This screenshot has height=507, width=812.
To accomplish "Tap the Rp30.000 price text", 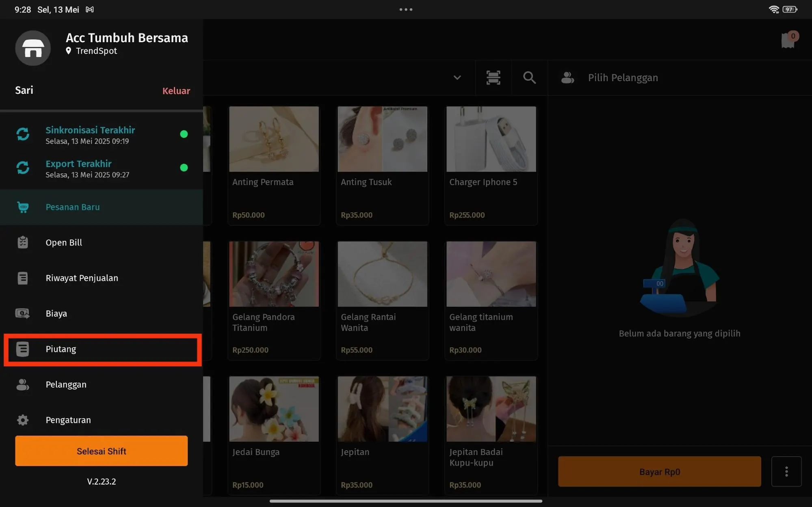I will pyautogui.click(x=465, y=350).
